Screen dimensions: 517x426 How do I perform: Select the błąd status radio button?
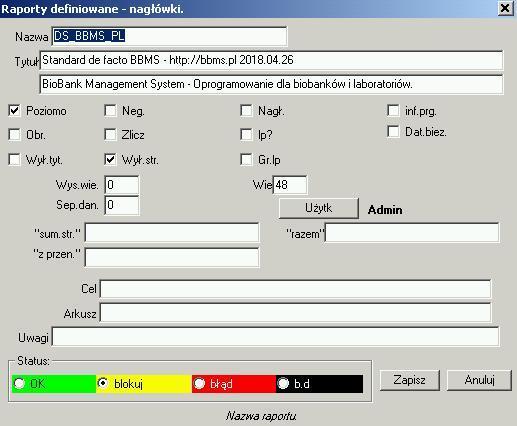(199, 383)
